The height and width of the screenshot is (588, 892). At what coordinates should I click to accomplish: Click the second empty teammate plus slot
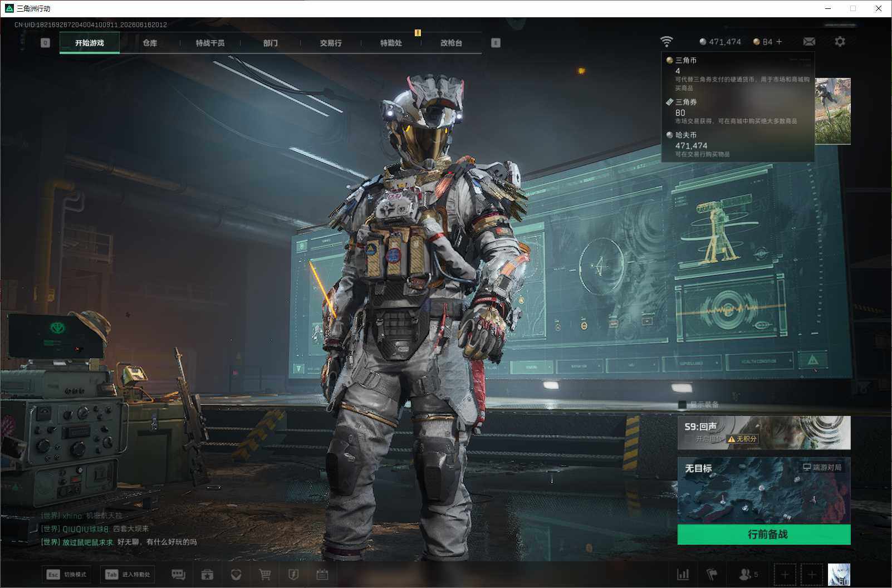[x=811, y=575]
